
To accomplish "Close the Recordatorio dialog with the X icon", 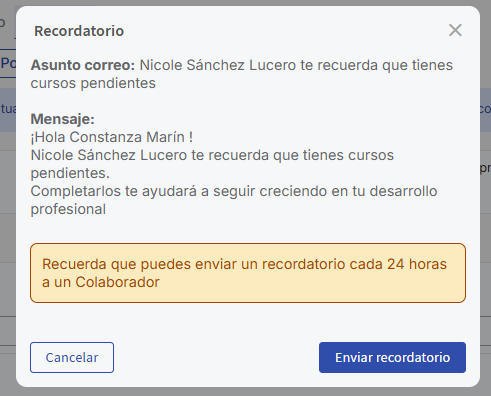I will [455, 30].
